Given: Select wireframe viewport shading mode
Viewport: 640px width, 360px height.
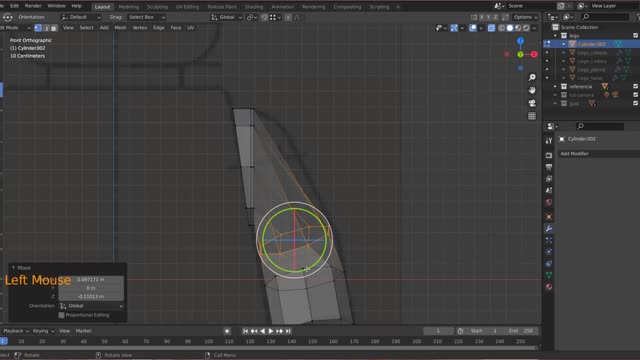Looking at the screenshot, I should coord(502,28).
